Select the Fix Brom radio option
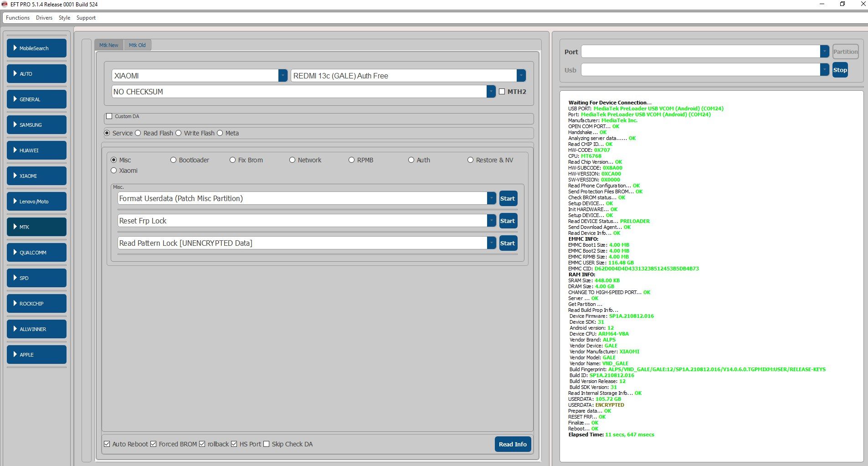Viewport: 868px width, 466px height. point(233,160)
